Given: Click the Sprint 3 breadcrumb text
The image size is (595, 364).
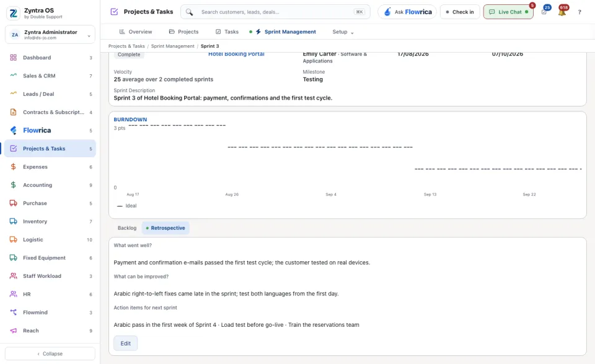Looking at the screenshot, I should click(210, 46).
